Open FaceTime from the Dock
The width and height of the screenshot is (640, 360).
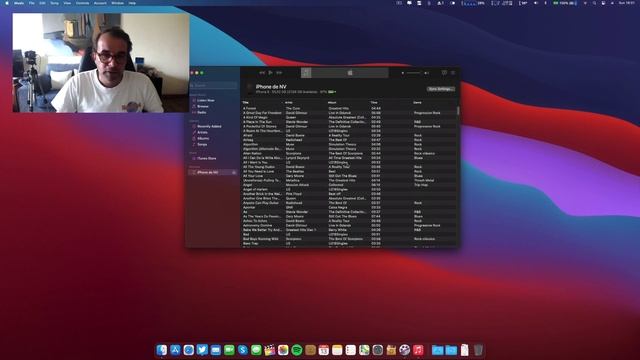point(229,350)
